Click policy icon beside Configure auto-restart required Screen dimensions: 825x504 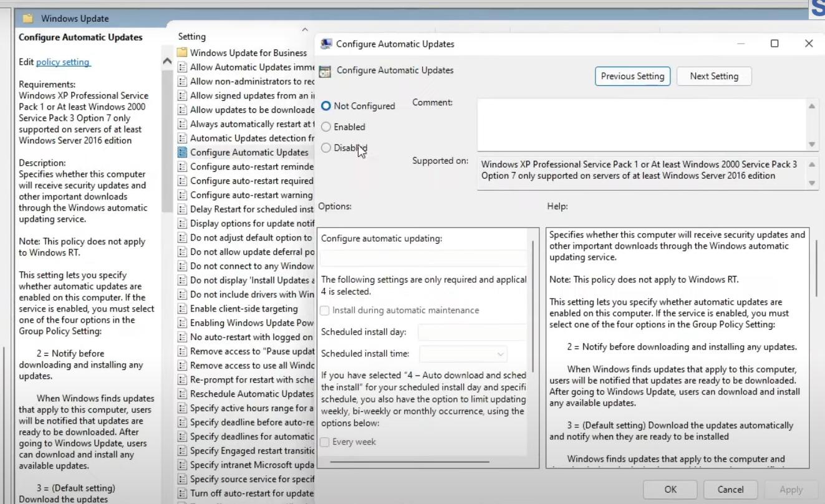click(x=182, y=181)
